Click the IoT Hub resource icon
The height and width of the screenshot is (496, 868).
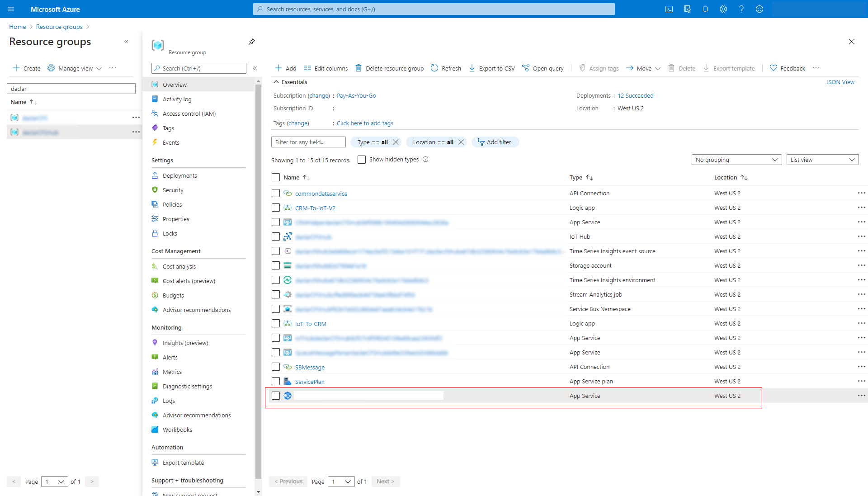(288, 236)
